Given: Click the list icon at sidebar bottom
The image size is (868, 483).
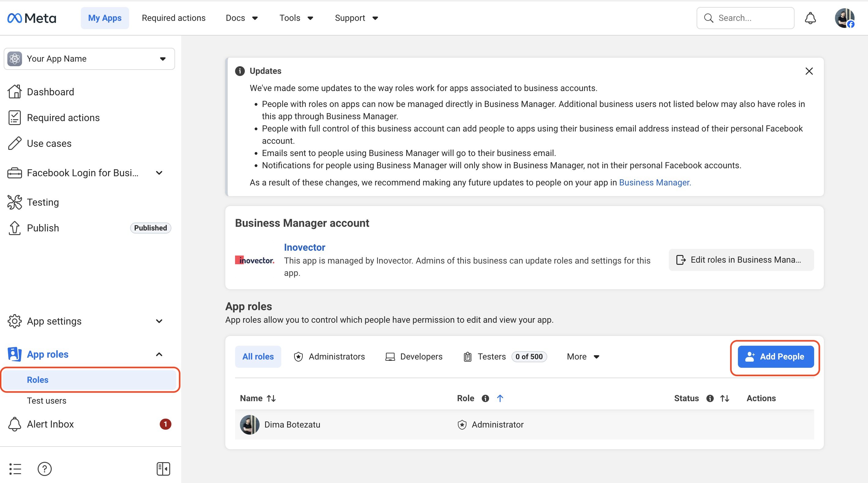Looking at the screenshot, I should pyautogui.click(x=15, y=469).
